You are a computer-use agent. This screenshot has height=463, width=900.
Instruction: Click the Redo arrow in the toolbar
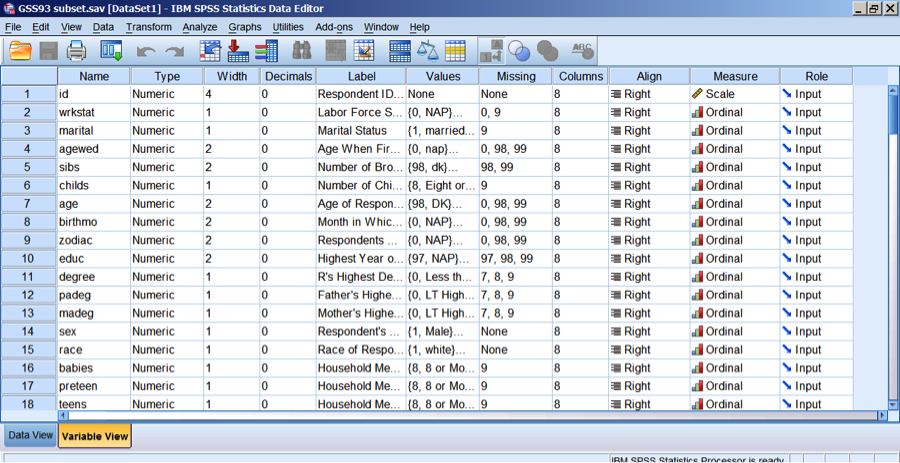[x=174, y=52]
